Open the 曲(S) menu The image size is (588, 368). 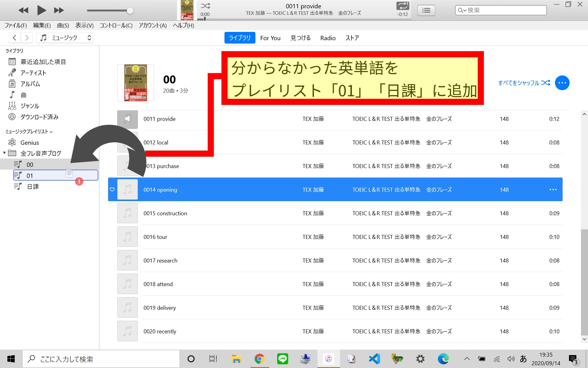(63, 25)
